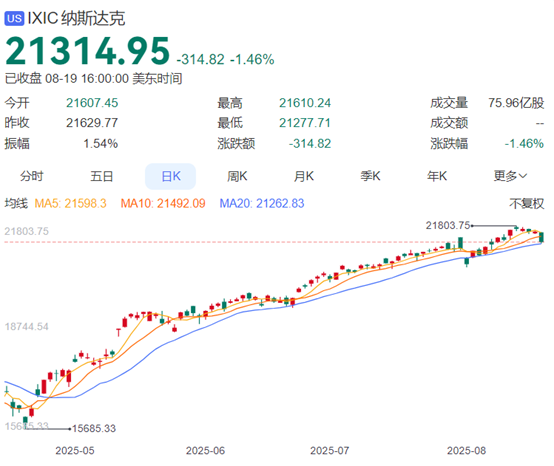Viewport: 554px width, 466px height.
Task: Click the IXIC 纳斯达克 index title
Action: 76,18
